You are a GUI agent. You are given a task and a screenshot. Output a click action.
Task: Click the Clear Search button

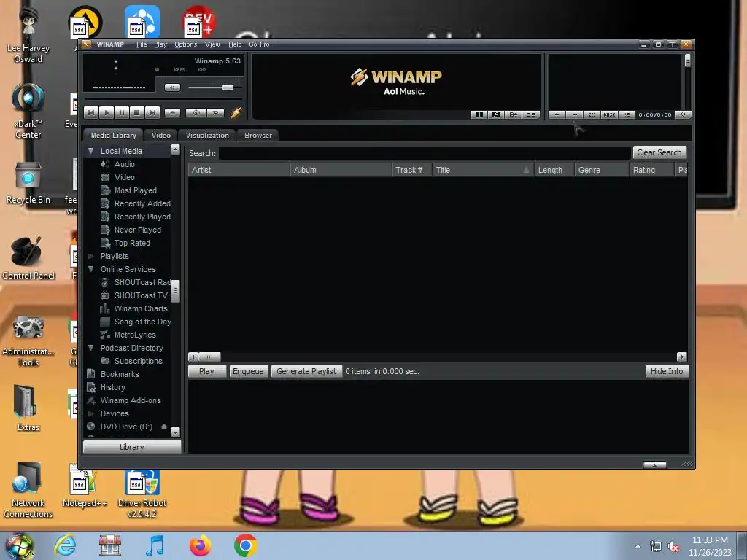click(659, 152)
